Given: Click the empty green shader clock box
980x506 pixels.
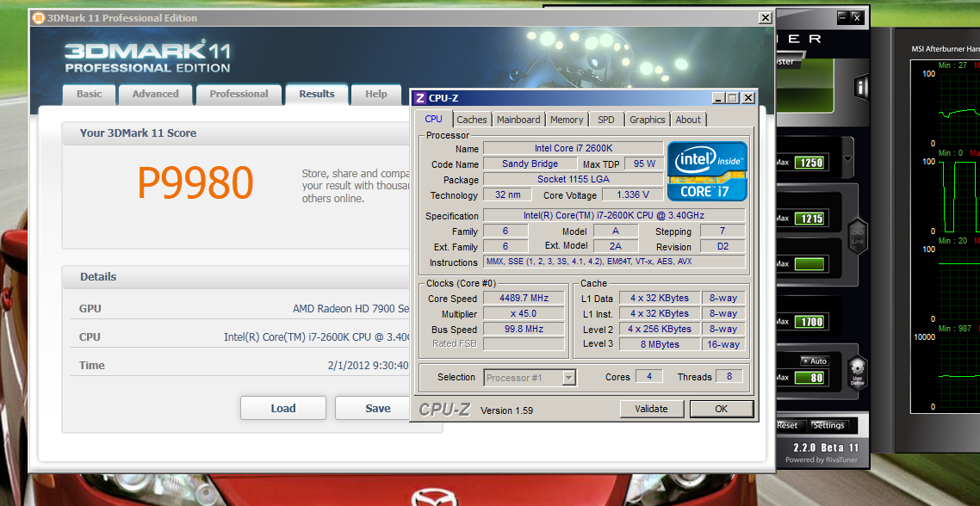Looking at the screenshot, I should (809, 263).
